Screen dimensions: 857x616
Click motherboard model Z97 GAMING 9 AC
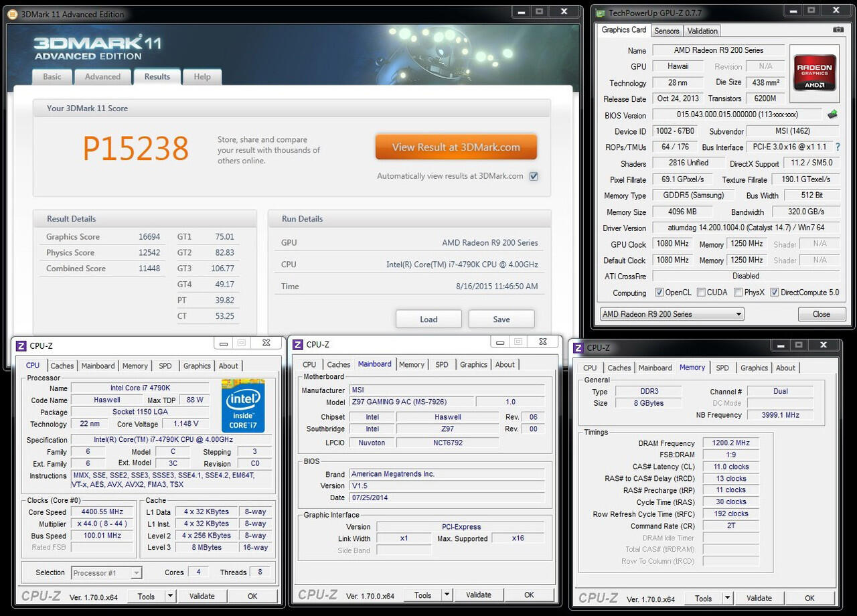(412, 402)
